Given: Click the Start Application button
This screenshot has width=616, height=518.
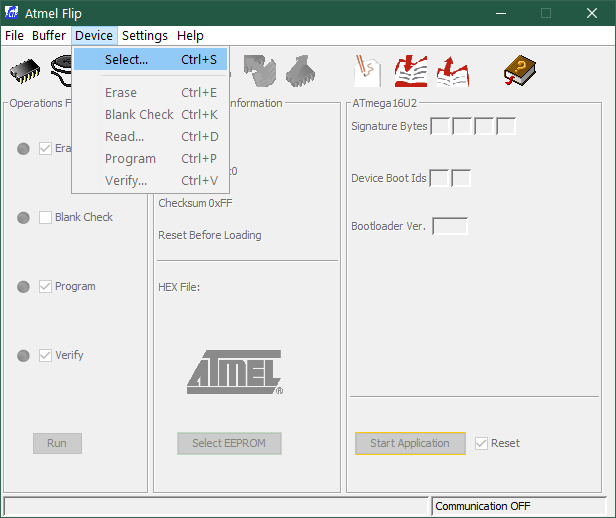Looking at the screenshot, I should pyautogui.click(x=410, y=443).
